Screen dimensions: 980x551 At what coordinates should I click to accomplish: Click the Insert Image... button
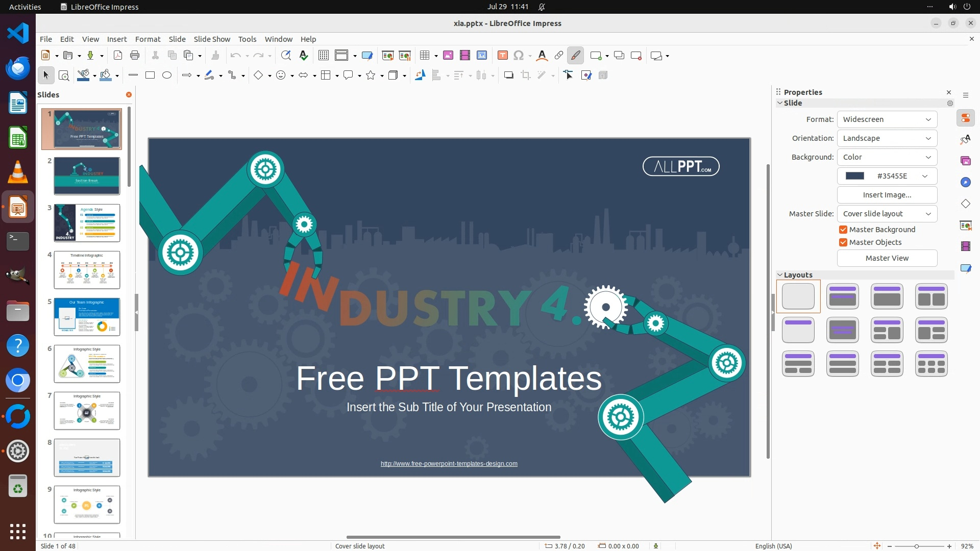click(887, 195)
